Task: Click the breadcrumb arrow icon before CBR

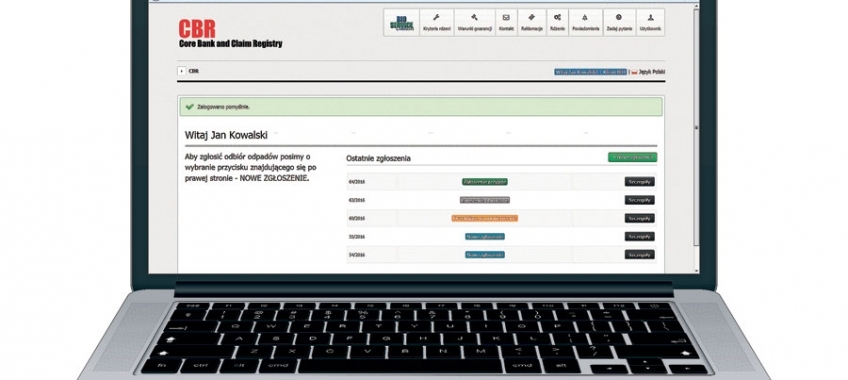Action: coord(182,71)
